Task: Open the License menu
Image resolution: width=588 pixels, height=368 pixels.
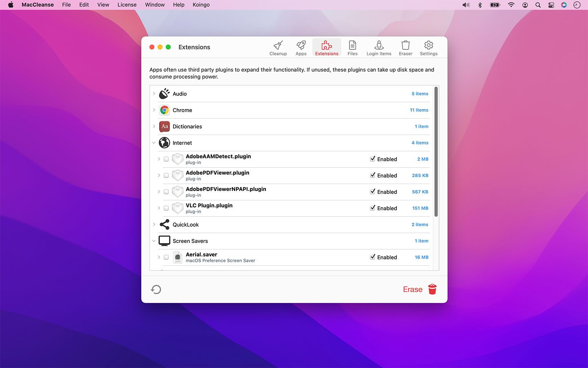Action: [127, 5]
